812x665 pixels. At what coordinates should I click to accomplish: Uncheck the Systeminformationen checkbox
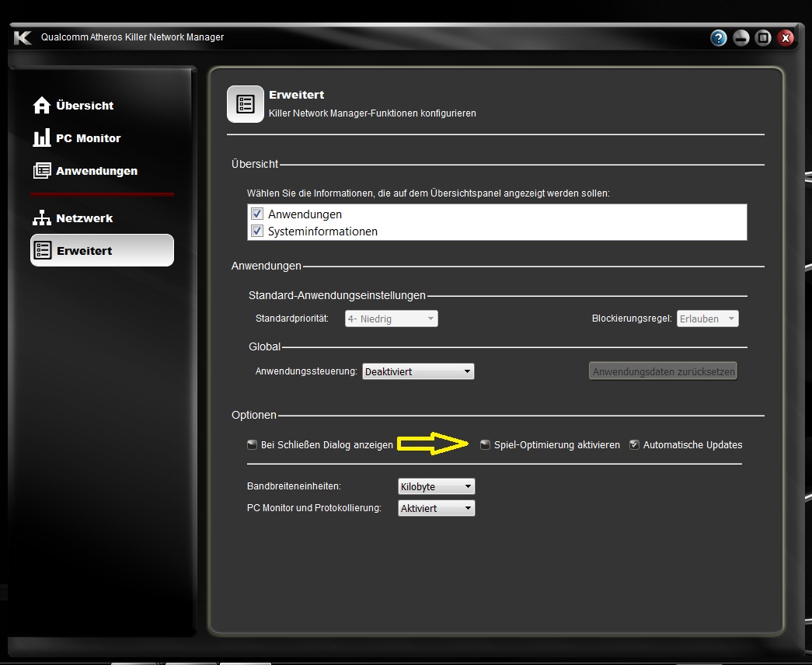[257, 231]
